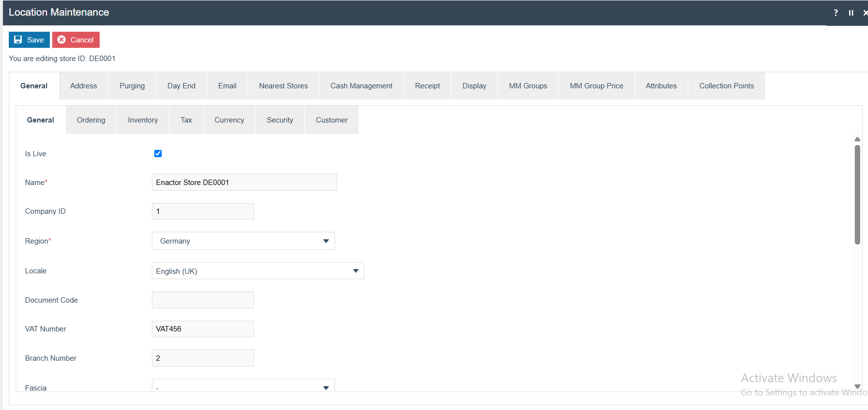The image size is (868, 410).
Task: Go to the Collection Points tab
Action: click(x=726, y=86)
